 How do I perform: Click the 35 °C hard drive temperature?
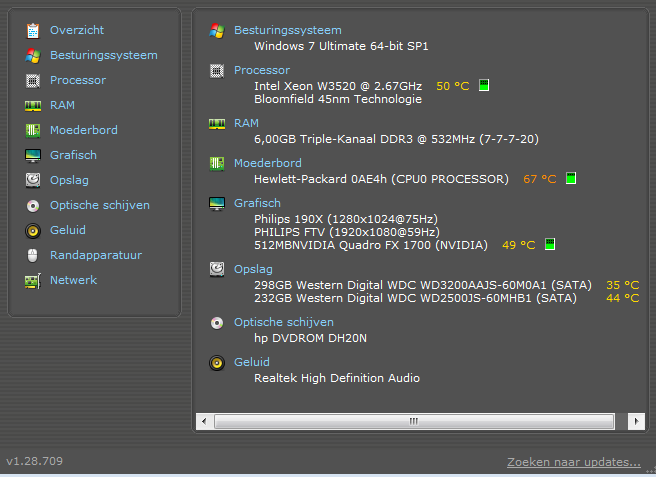point(623,285)
